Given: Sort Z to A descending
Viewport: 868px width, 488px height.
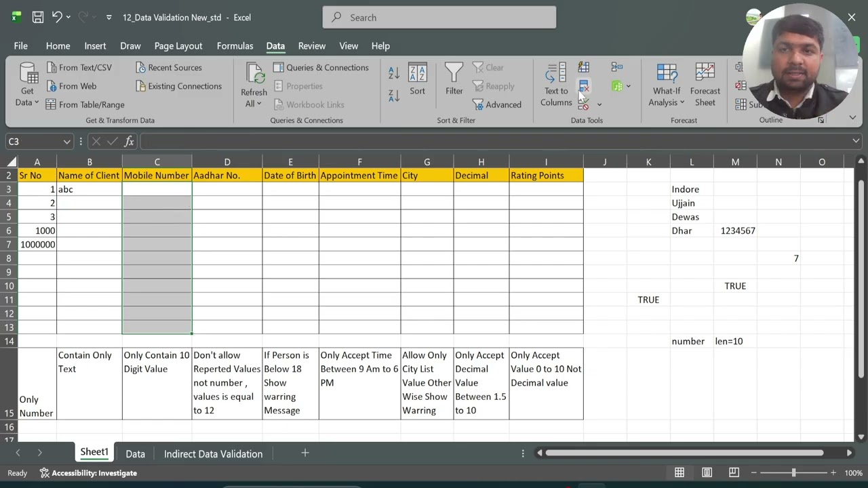Looking at the screenshot, I should (394, 96).
